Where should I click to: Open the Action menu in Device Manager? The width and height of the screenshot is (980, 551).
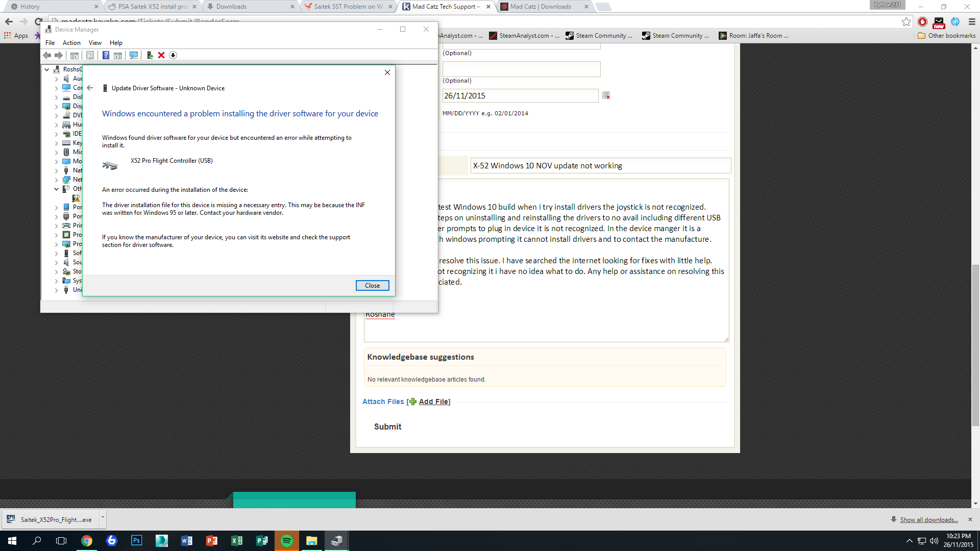71,43
